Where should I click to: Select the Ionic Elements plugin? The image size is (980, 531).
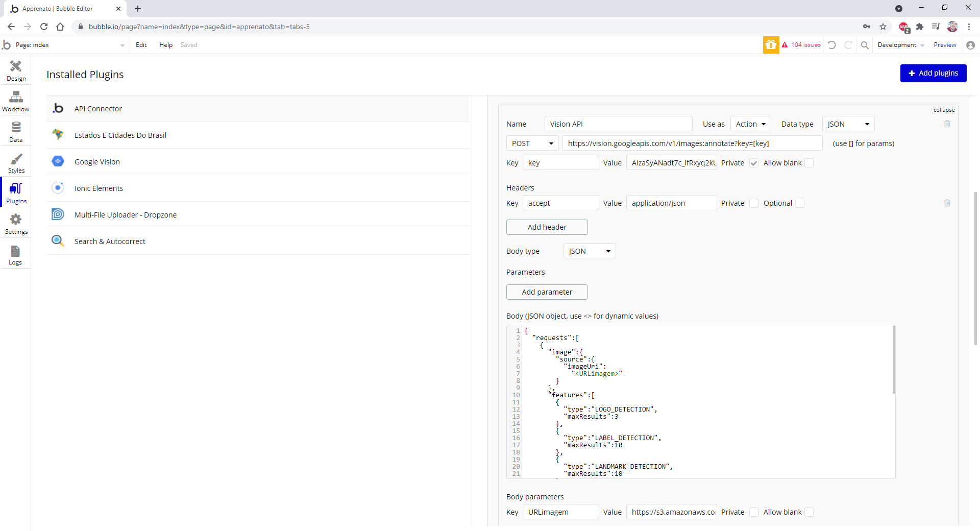pyautogui.click(x=258, y=188)
